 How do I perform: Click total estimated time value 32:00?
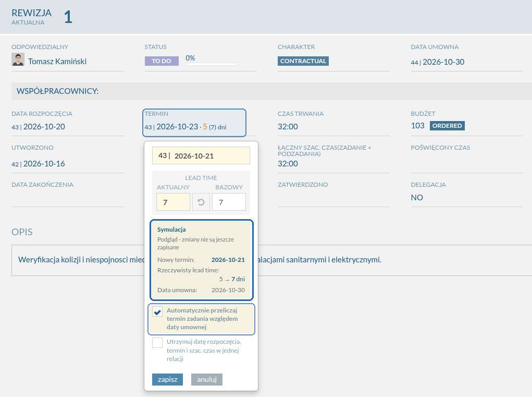(288, 164)
